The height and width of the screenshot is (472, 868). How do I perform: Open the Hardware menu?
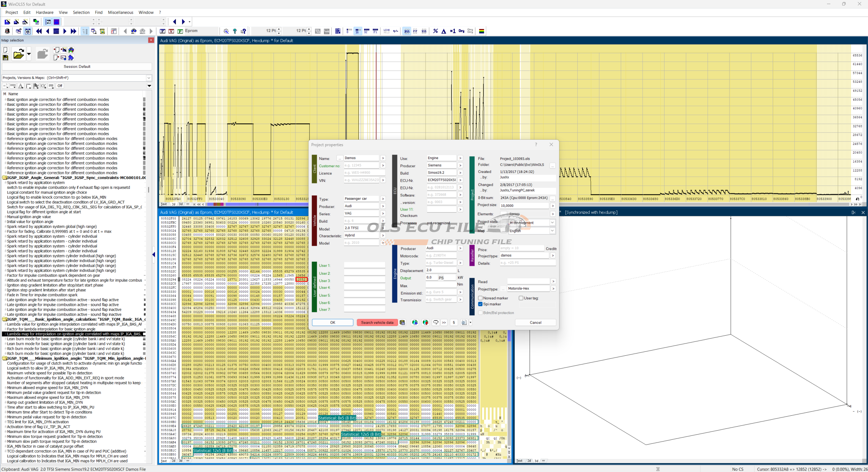coord(44,13)
